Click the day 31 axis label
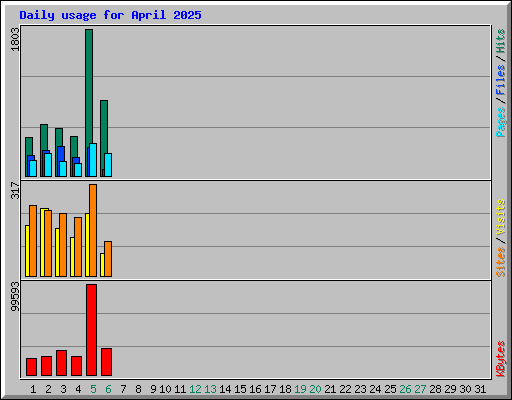This screenshot has width=512, height=400. click(480, 389)
